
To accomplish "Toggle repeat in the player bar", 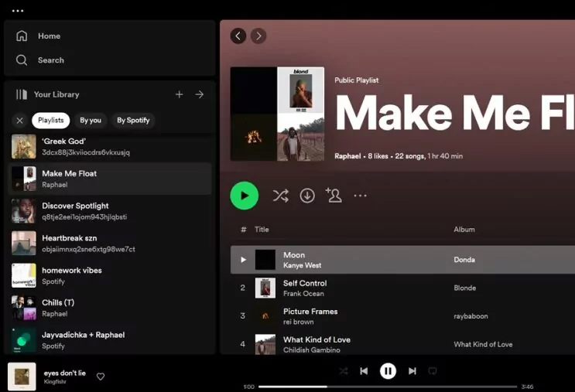I will click(x=433, y=371).
